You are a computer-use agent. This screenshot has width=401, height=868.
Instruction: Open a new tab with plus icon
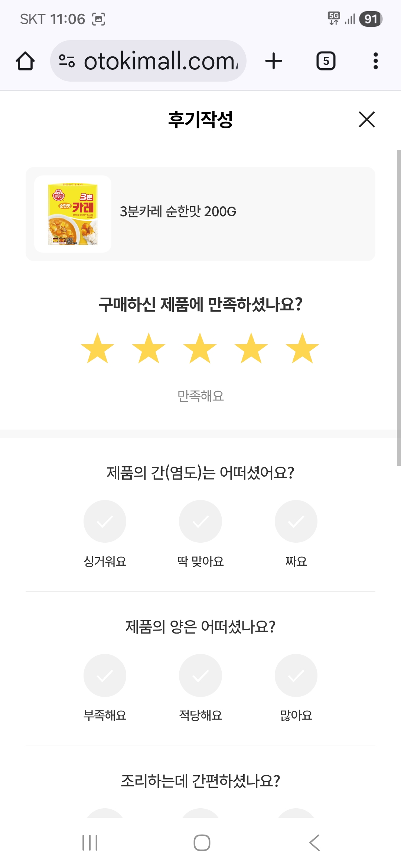pyautogui.click(x=274, y=61)
